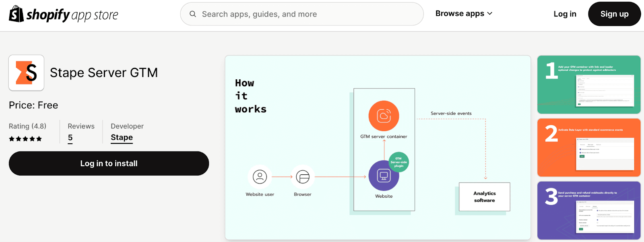Open the Log in link
This screenshot has height=242, width=644.
click(x=565, y=14)
